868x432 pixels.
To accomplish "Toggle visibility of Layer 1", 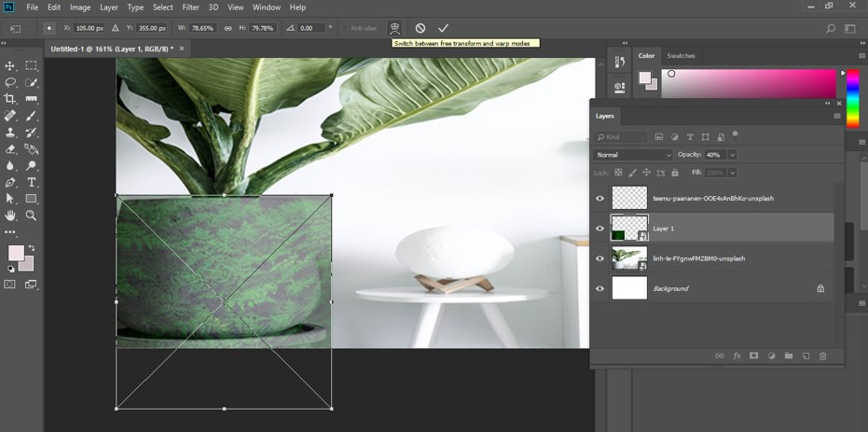I will (599, 228).
